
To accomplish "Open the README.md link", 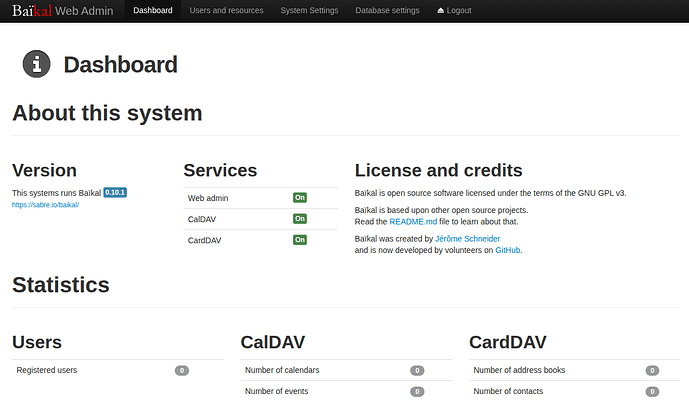I will point(412,221).
